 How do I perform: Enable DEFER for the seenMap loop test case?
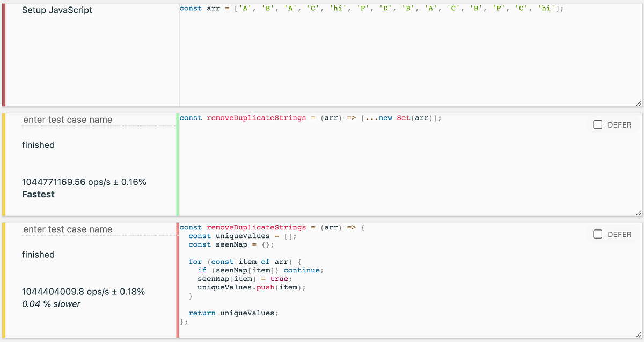click(597, 234)
